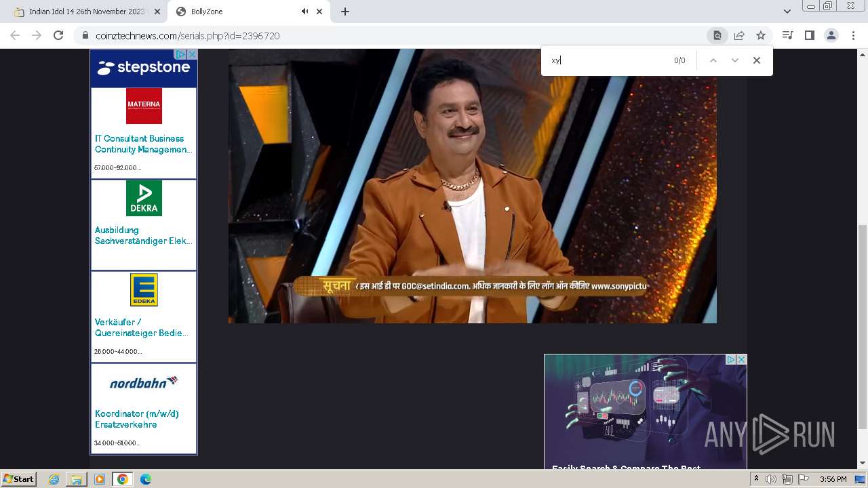Close the trading ad with X
The width and height of the screenshot is (868, 488).
[x=742, y=359]
